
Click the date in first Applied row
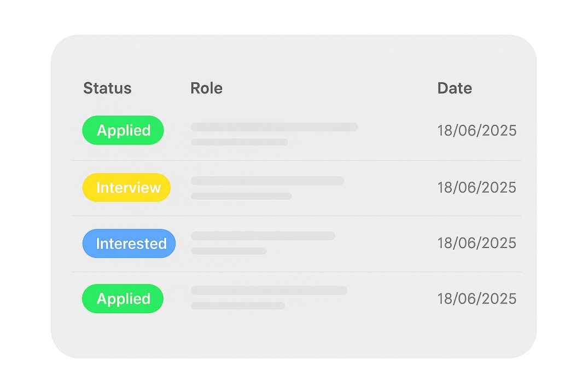click(x=477, y=131)
